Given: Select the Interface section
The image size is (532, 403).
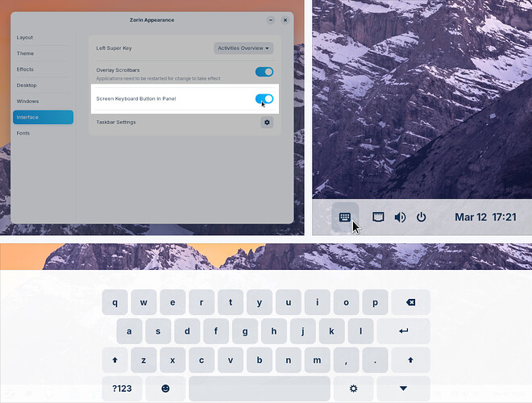Looking at the screenshot, I should (43, 117).
